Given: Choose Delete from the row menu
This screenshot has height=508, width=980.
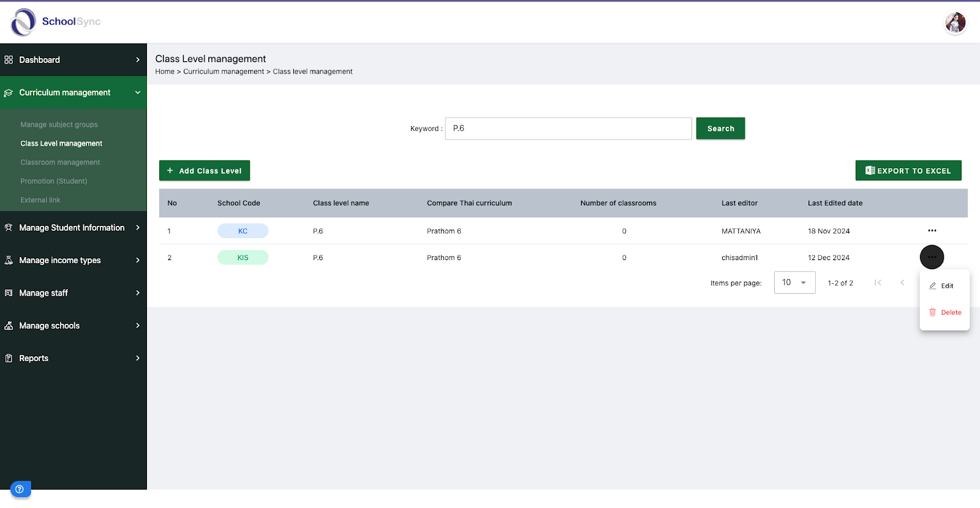Looking at the screenshot, I should 944,312.
